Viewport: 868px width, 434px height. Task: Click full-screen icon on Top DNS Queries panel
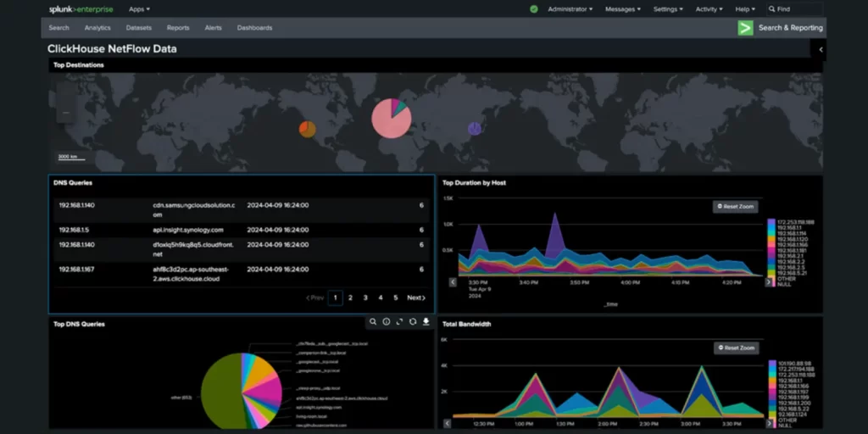(399, 322)
